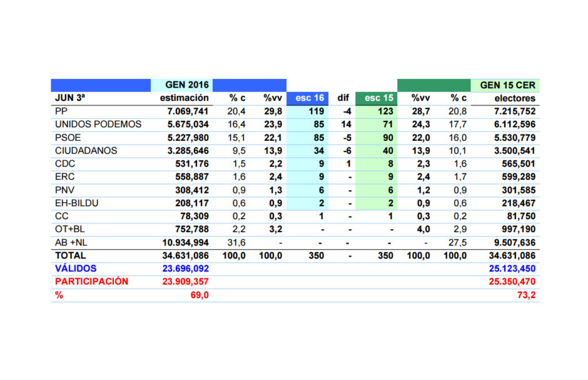Click ERC estimate value 558,887
588x380 pixels.
[x=192, y=177]
